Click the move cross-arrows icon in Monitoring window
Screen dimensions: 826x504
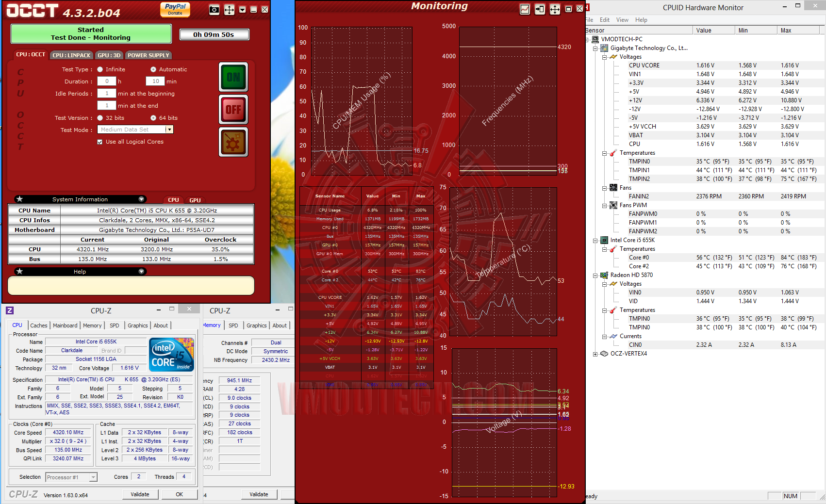(555, 9)
